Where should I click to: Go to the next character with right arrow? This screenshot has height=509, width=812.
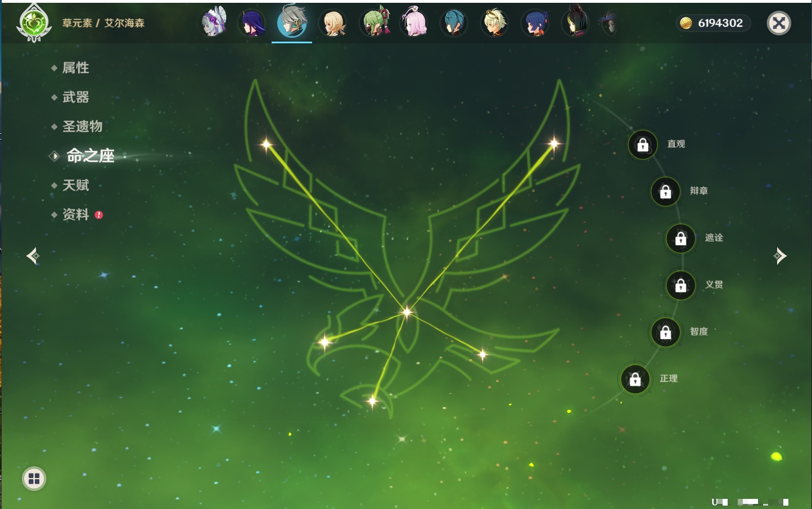click(780, 256)
